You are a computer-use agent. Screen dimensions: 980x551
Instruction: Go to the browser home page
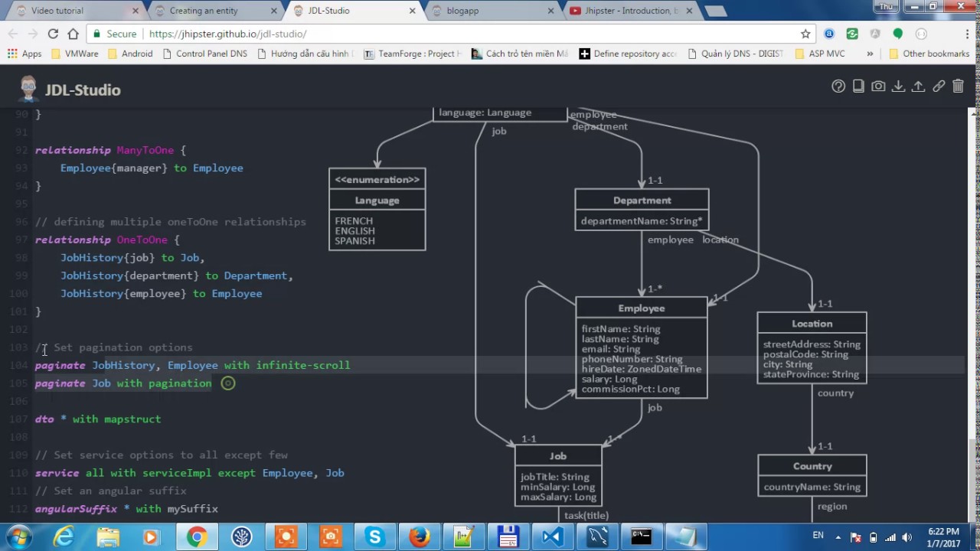pyautogui.click(x=73, y=34)
